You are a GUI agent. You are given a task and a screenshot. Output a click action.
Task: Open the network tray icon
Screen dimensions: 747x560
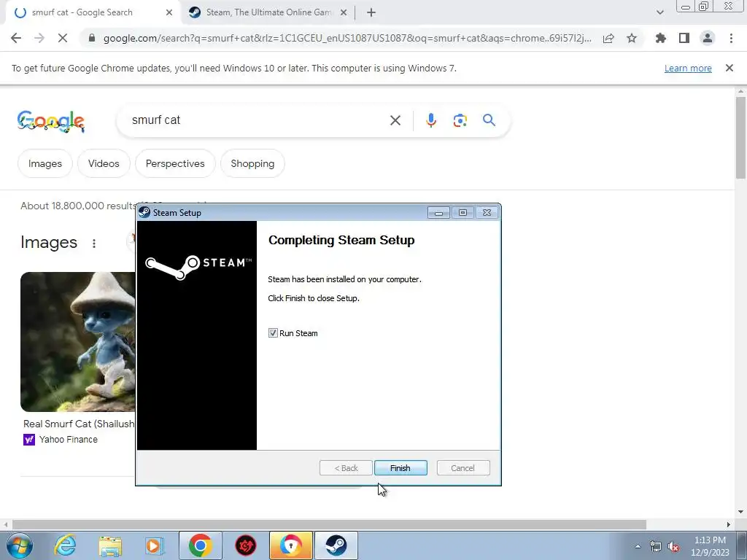coord(656,546)
